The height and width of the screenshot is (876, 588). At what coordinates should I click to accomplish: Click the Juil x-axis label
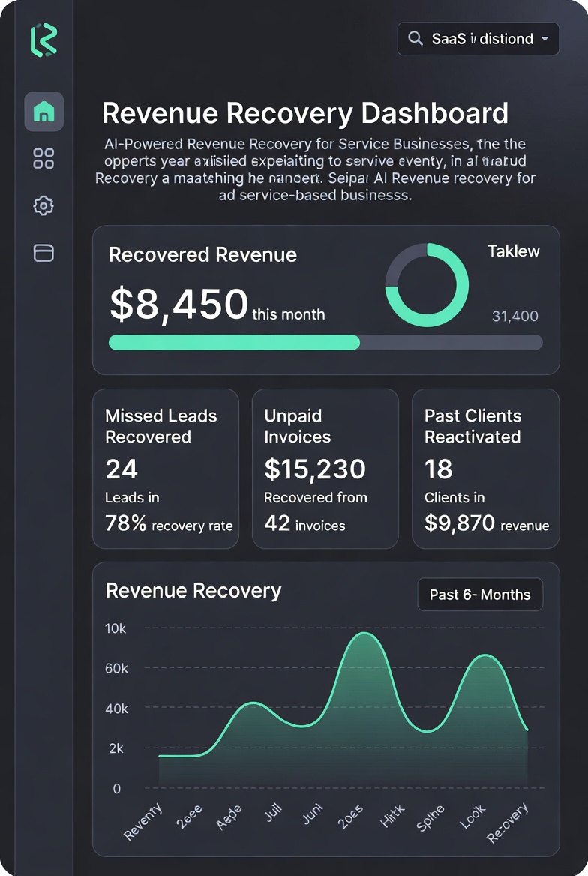coord(273,813)
